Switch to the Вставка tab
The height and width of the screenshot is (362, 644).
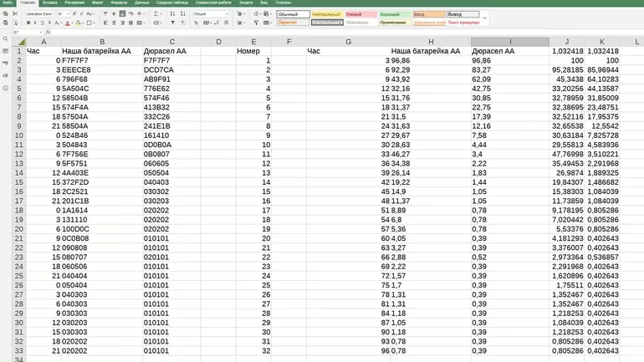52,3
